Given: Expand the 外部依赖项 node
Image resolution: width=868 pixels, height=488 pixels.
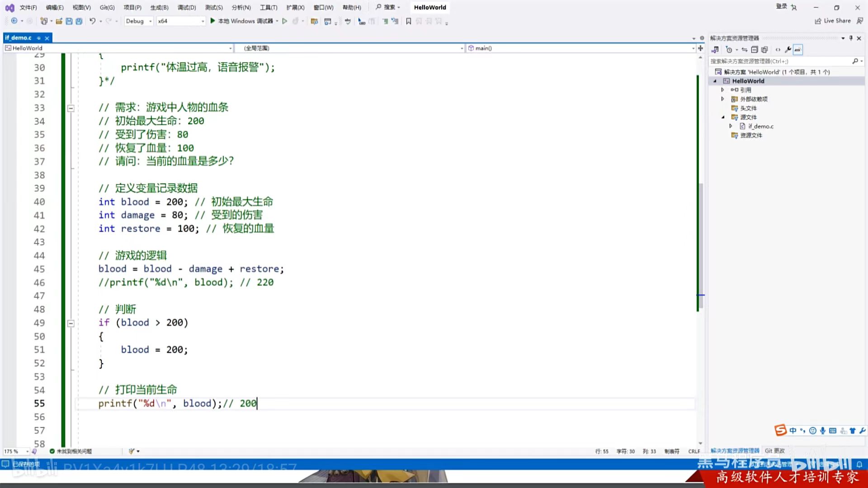Looking at the screenshot, I should pos(722,99).
